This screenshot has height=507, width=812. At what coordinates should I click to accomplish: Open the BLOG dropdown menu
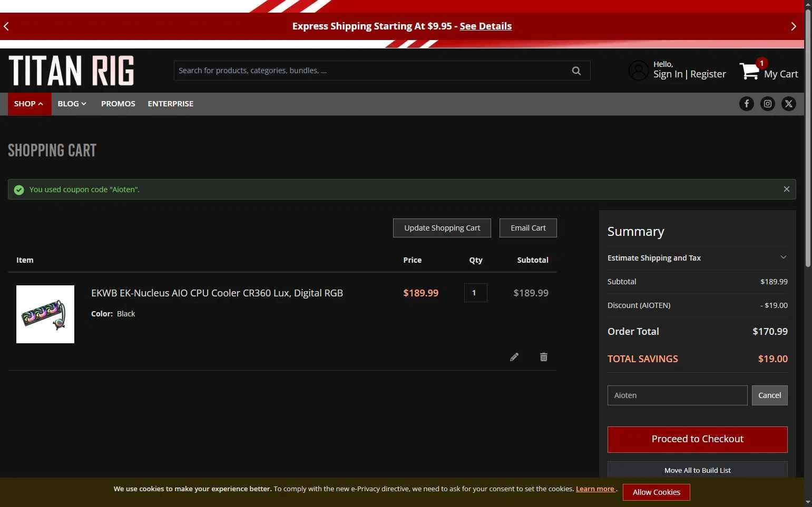(72, 104)
